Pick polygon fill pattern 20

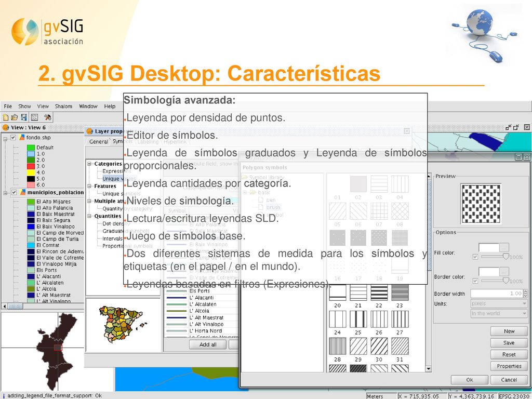(338, 292)
